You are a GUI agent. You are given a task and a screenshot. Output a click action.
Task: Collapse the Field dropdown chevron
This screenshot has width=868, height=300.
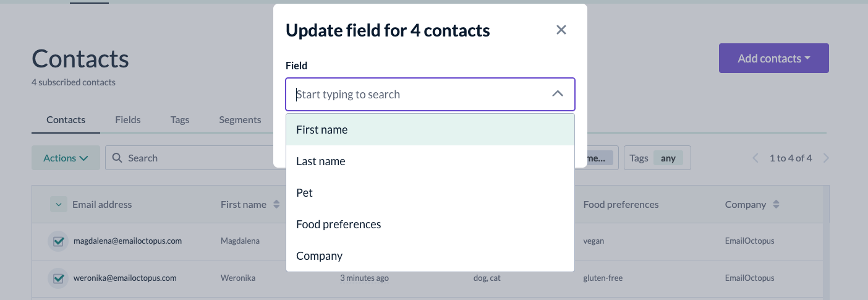click(558, 94)
